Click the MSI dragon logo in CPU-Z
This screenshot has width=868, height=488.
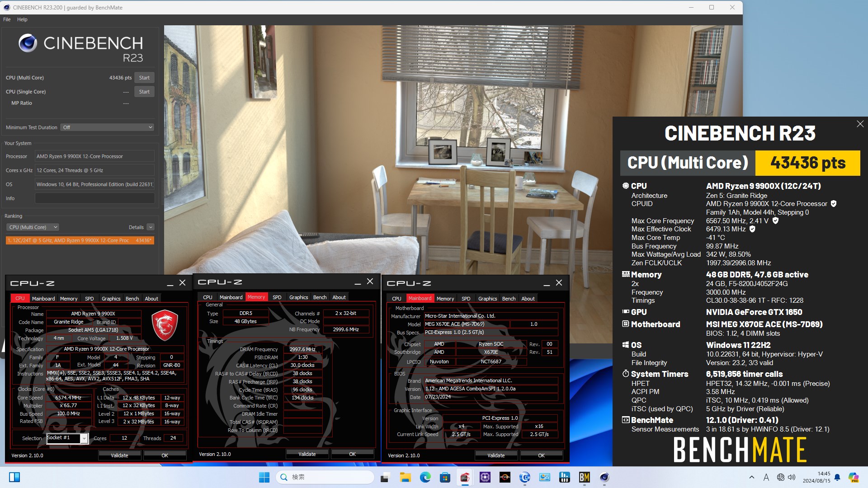point(165,325)
